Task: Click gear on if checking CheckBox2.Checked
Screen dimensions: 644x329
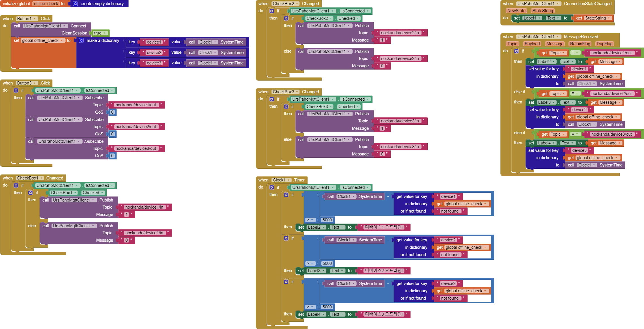Action: [x=286, y=18]
